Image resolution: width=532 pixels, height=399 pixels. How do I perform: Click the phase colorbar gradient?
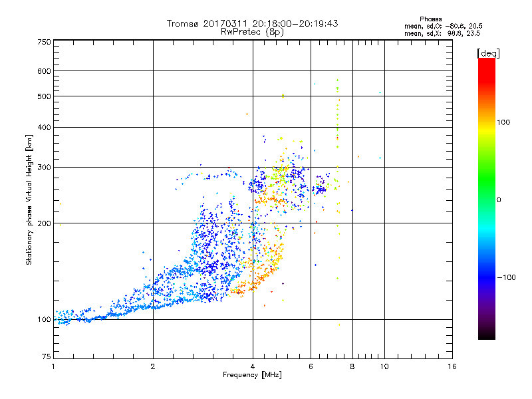487,198
